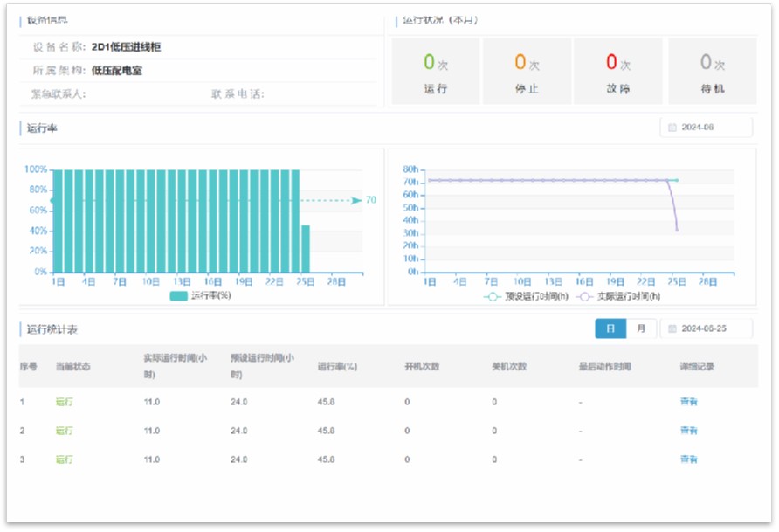Click the 运行率(%) column header
The height and width of the screenshot is (532, 779).
(337, 366)
